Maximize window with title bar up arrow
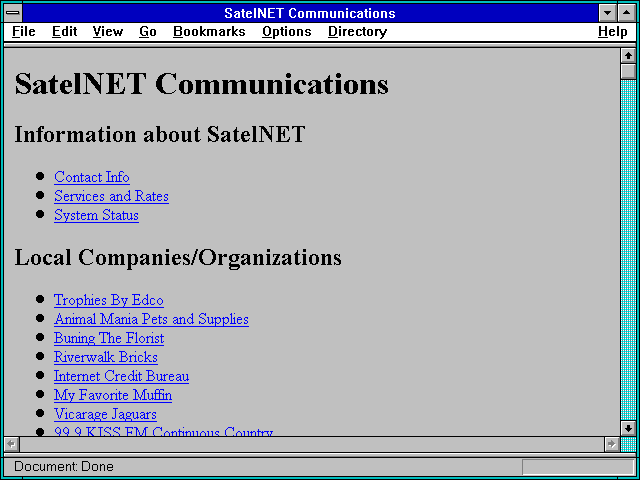 [627, 13]
